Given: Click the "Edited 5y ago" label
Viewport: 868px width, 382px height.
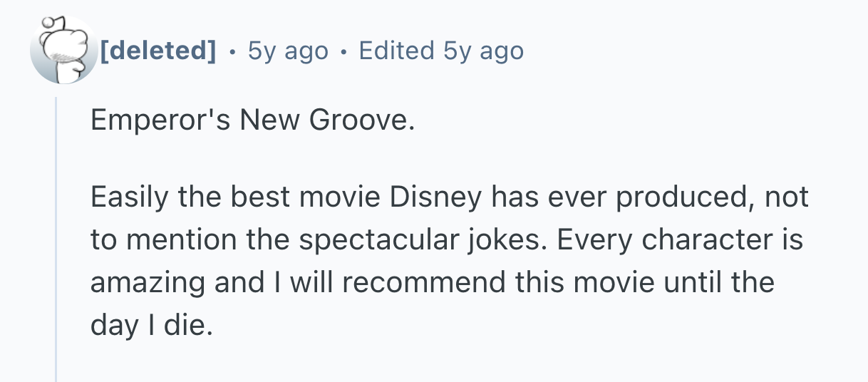Looking at the screenshot, I should point(441,51).
